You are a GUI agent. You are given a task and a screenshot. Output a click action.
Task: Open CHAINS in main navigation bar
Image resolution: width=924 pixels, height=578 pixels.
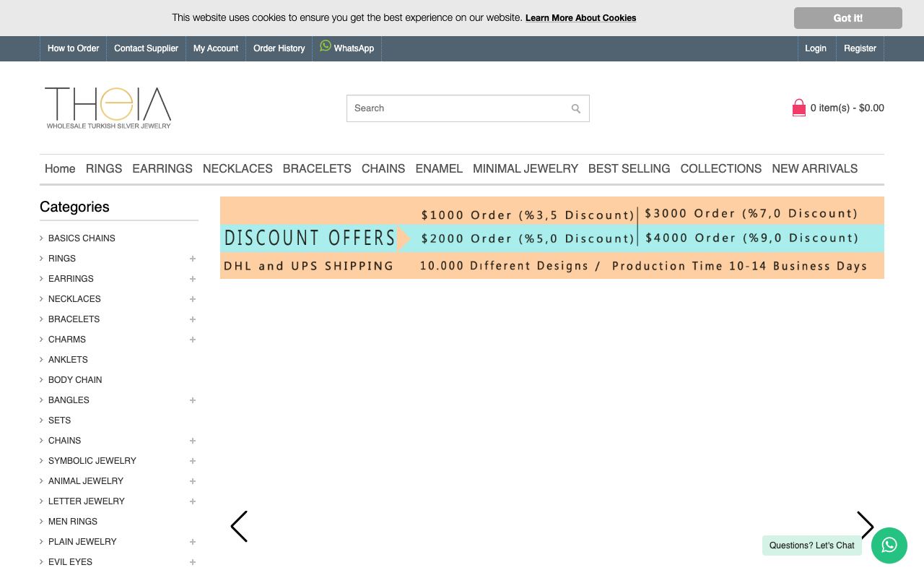coord(383,168)
